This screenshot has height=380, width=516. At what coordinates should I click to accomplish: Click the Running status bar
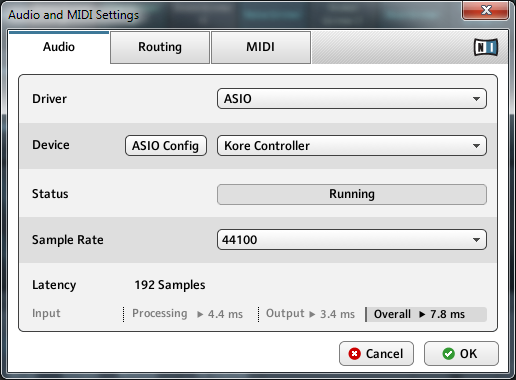pyautogui.click(x=352, y=194)
